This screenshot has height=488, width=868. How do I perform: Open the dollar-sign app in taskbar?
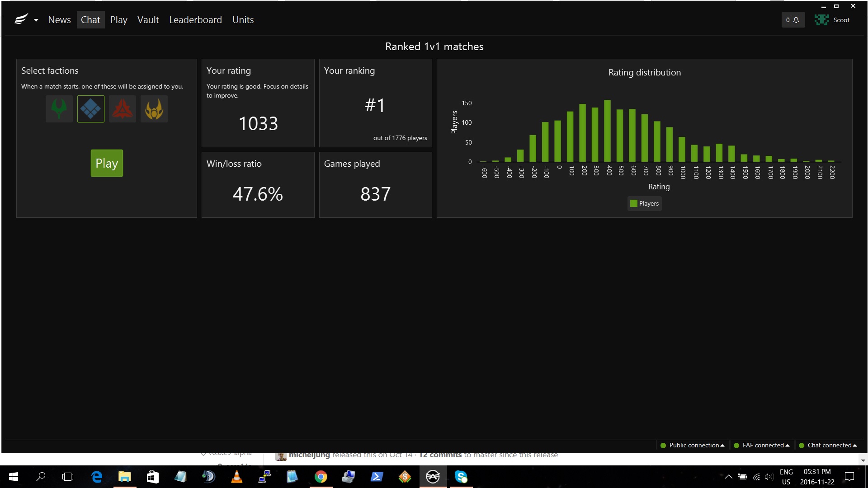click(405, 477)
